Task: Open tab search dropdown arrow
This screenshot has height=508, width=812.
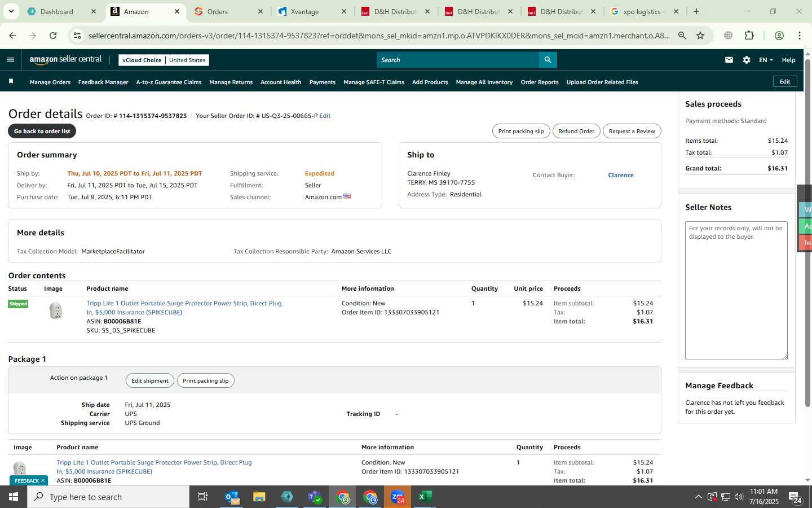Action: pos(11,11)
